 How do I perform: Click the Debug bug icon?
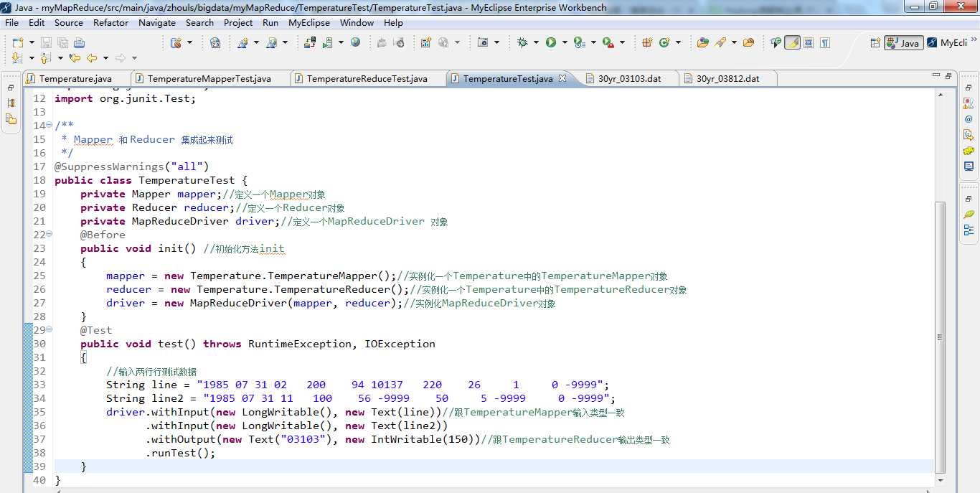[x=522, y=43]
